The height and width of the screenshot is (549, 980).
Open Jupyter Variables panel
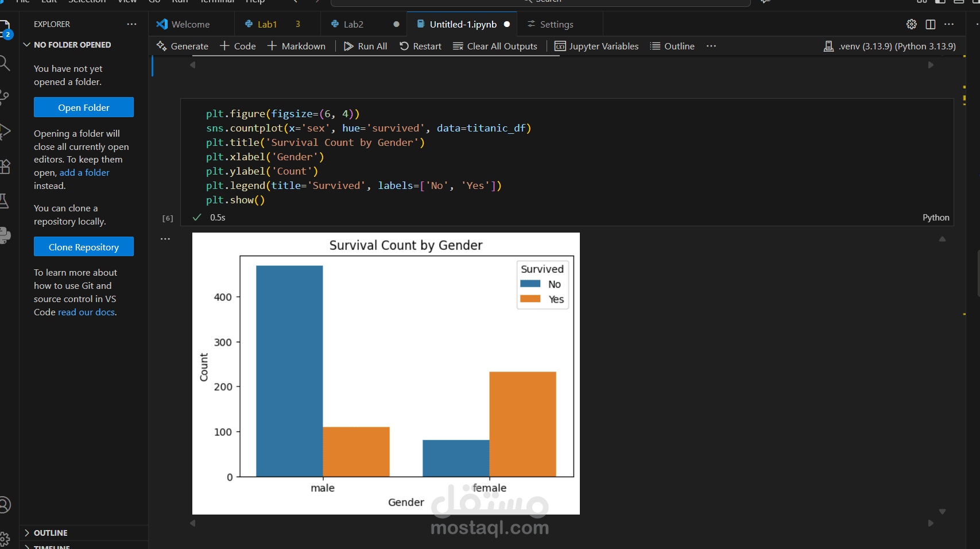click(596, 46)
